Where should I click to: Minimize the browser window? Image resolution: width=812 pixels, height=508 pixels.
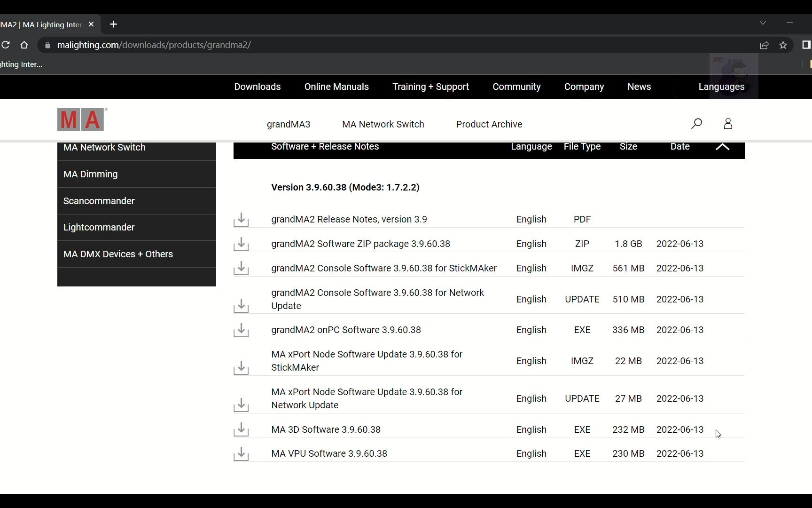pos(789,23)
